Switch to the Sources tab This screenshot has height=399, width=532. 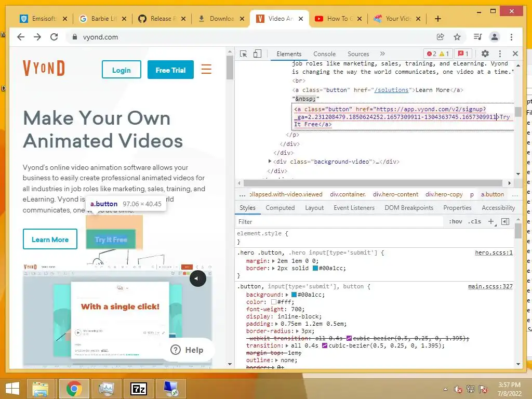click(358, 54)
